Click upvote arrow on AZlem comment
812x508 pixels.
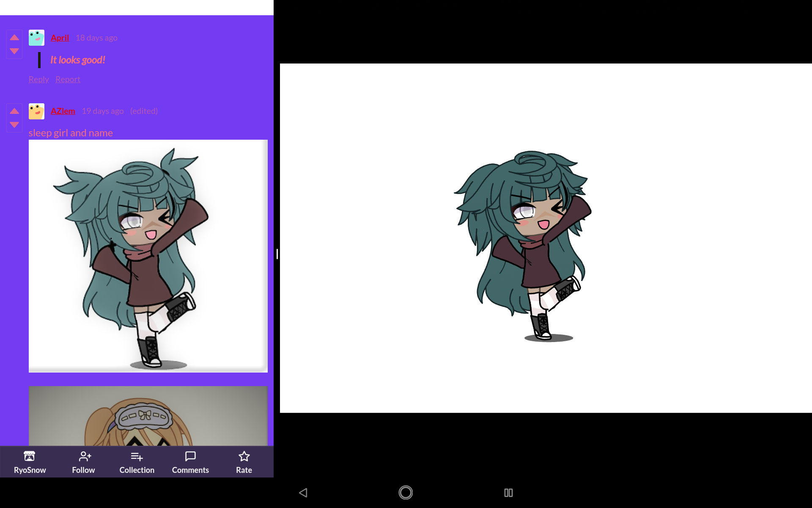[x=14, y=110]
